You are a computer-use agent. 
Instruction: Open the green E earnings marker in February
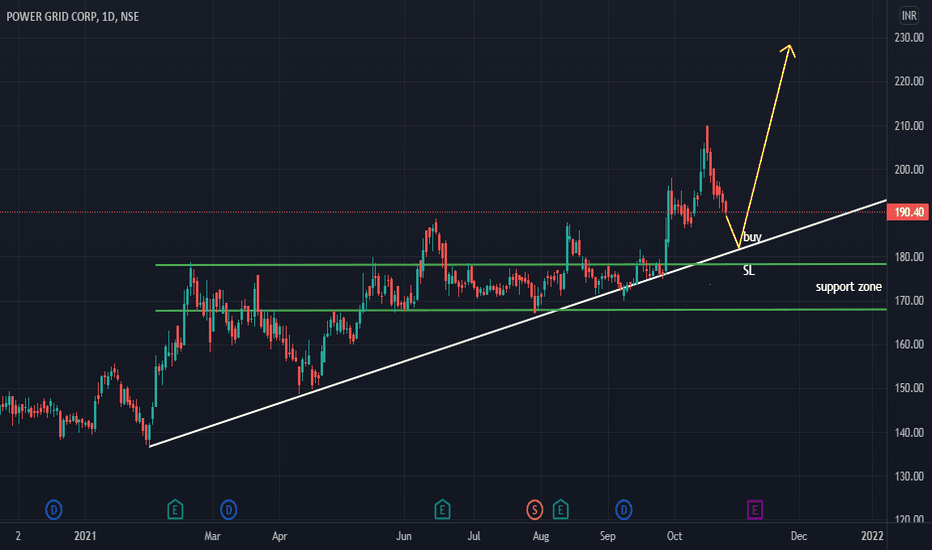click(x=175, y=510)
